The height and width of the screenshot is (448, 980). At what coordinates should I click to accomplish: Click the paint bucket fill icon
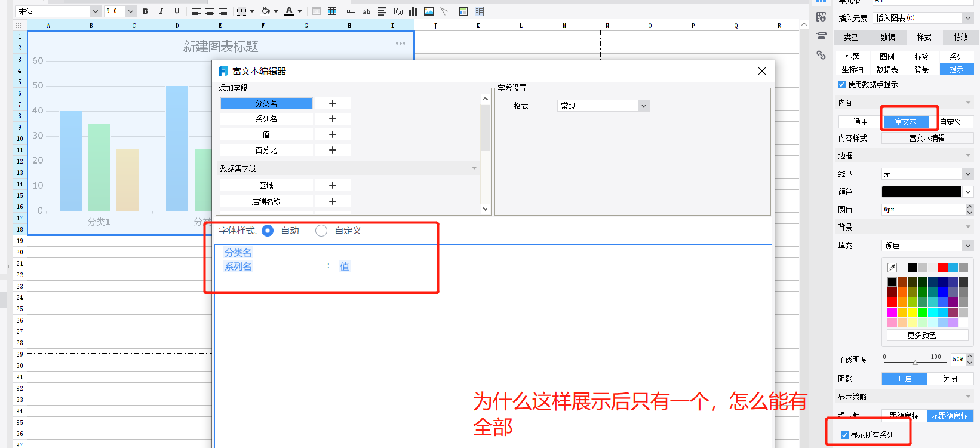click(266, 11)
